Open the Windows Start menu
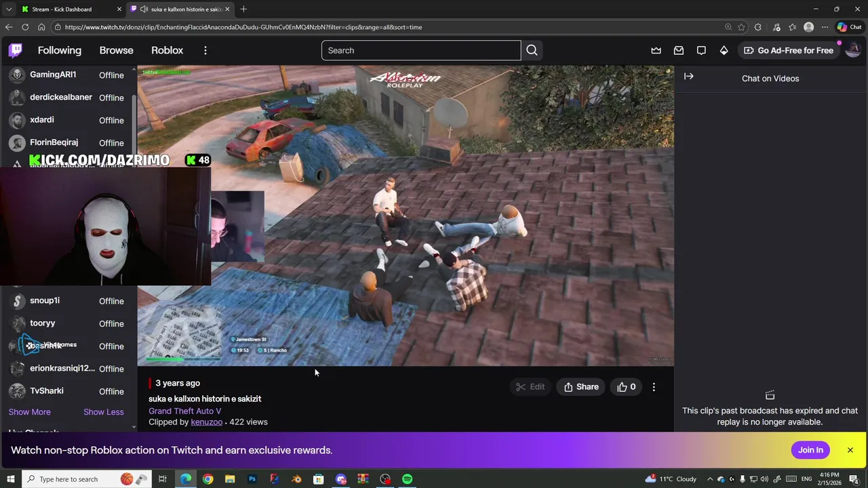Viewport: 868px width, 488px height. 10,479
